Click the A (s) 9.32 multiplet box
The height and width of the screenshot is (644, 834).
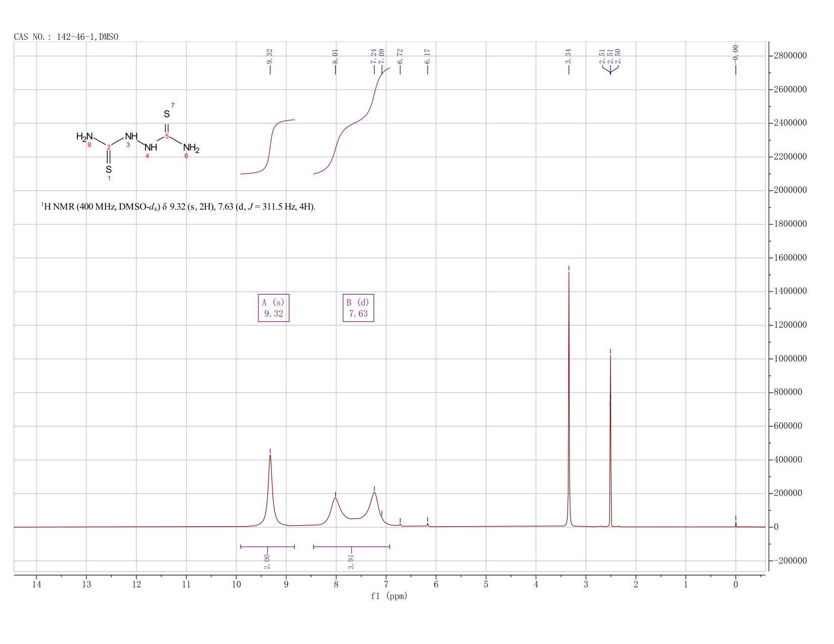click(273, 308)
